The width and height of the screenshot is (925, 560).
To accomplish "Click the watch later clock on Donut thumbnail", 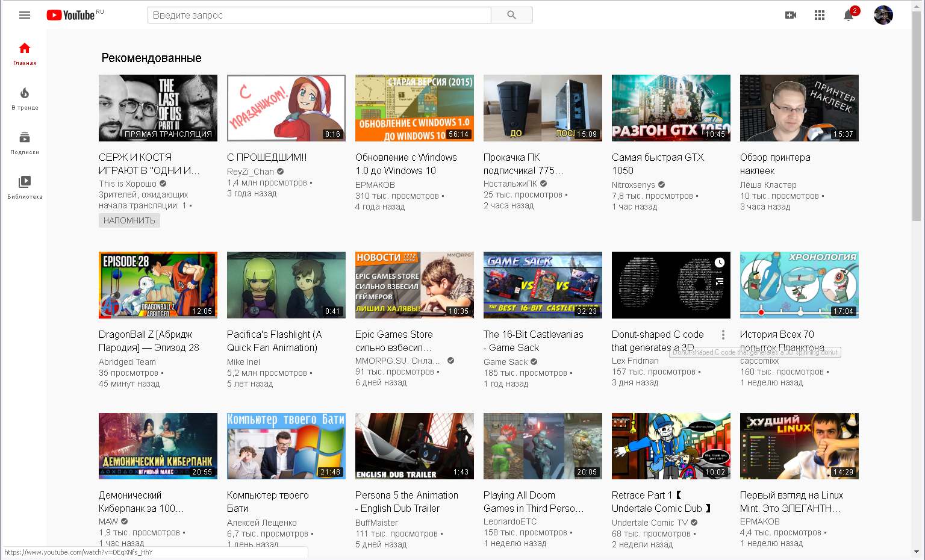I will pos(720,263).
